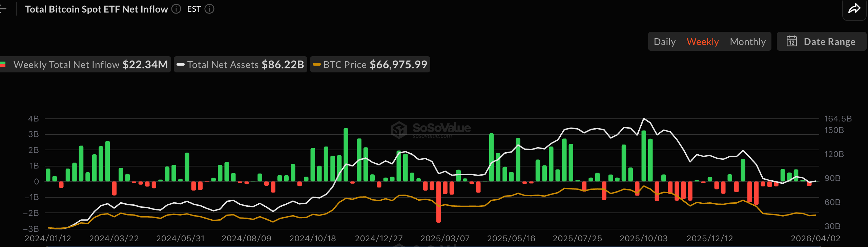Click the 2025/10/03 x-axis date label
Image resolution: width=868 pixels, height=247 pixels.
click(643, 239)
